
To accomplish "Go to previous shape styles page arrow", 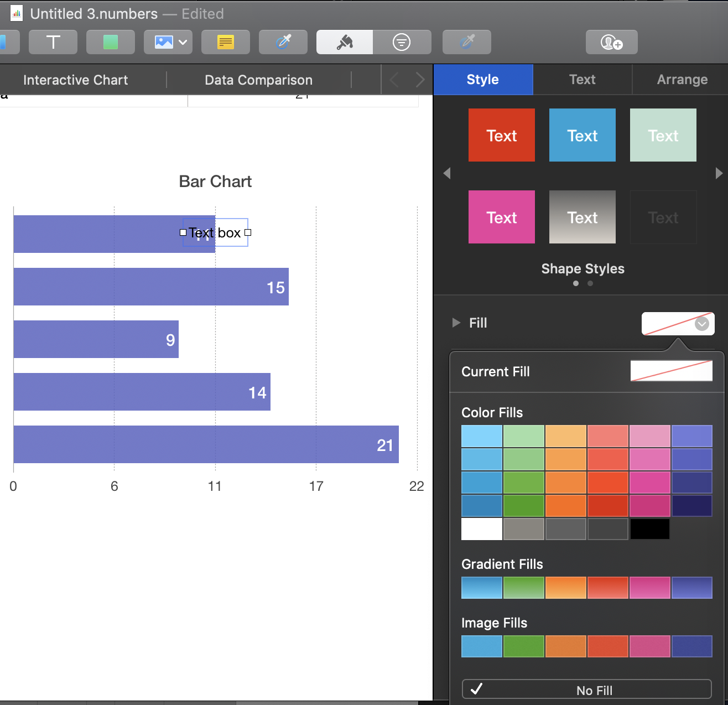I will 447,173.
